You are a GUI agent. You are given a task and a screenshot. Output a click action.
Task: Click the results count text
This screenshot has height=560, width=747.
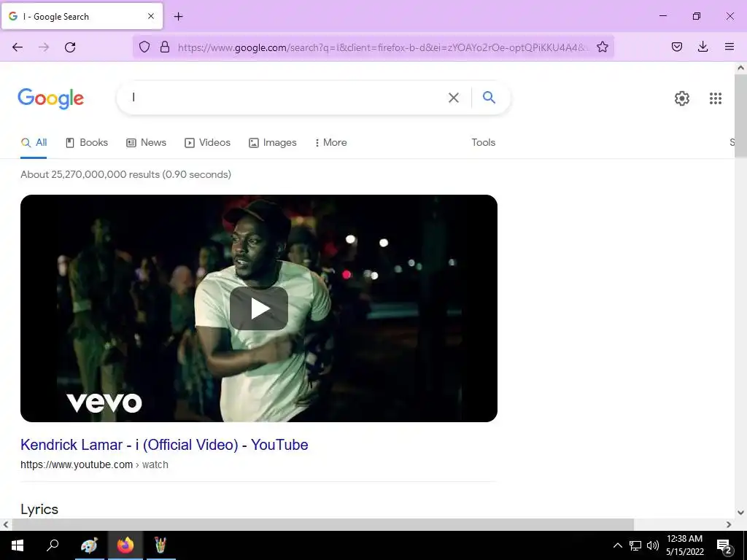point(125,174)
